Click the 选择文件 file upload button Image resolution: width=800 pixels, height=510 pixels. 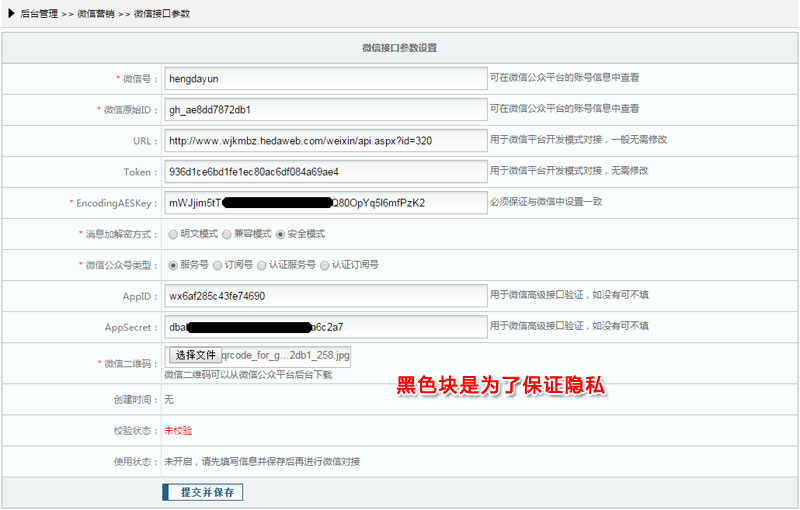pyautogui.click(x=193, y=355)
